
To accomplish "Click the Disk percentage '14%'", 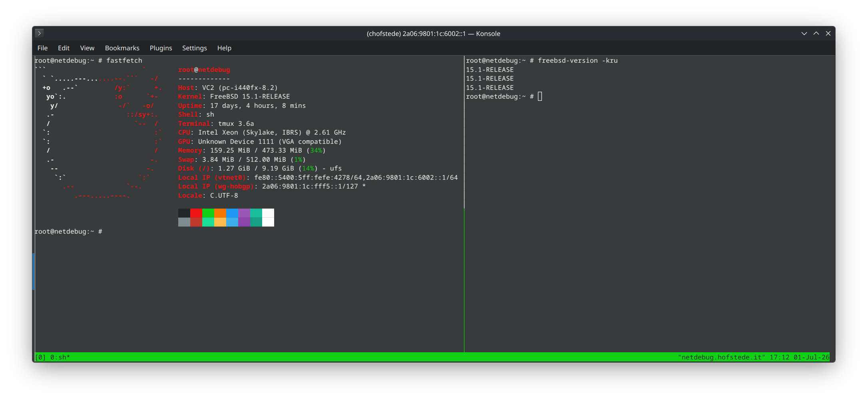I will pyautogui.click(x=308, y=169).
